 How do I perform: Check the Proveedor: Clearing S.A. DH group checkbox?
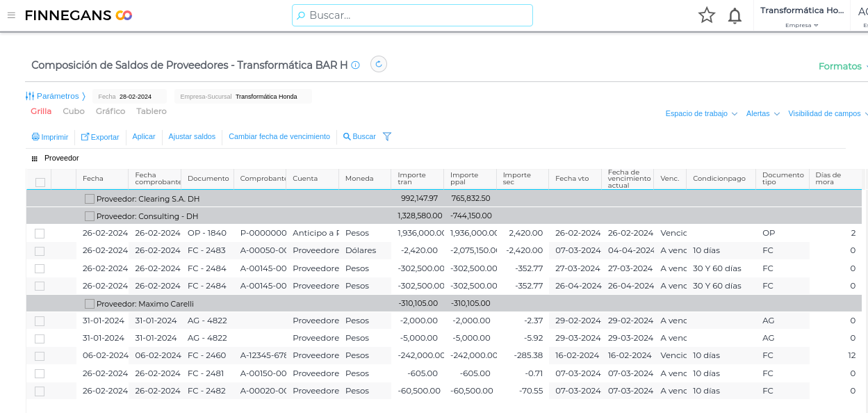pyautogui.click(x=90, y=199)
